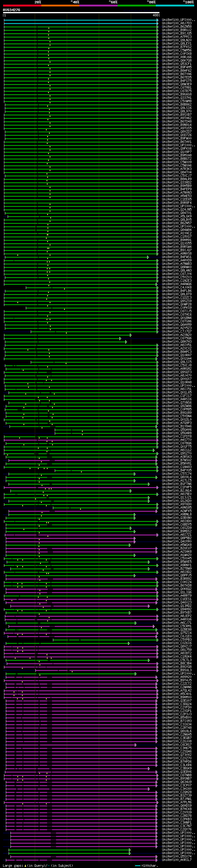The image size is (197, 868).
Task: Select the UniRef100_A4S7T0 label
Action: pyautogui.click(x=177, y=440)
